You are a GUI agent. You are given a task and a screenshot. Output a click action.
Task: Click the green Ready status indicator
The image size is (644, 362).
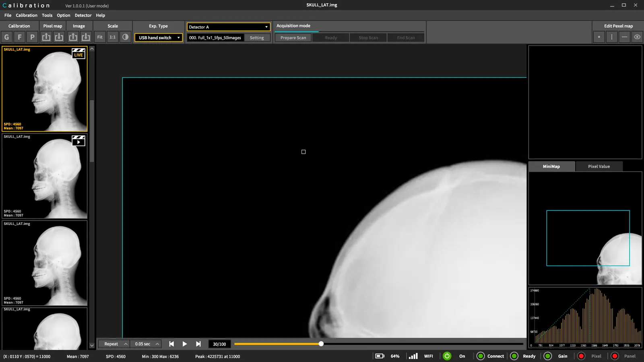[514, 356]
